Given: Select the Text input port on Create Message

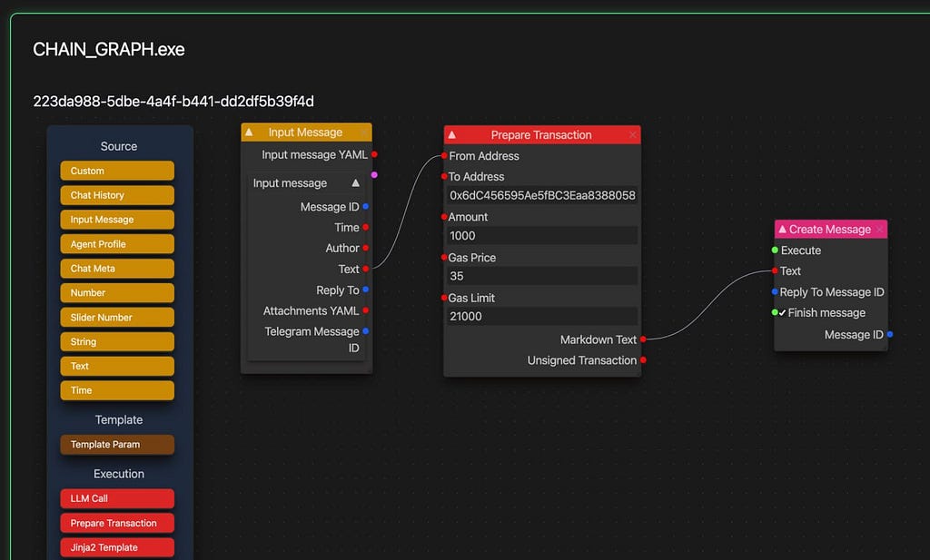Looking at the screenshot, I should (775, 270).
